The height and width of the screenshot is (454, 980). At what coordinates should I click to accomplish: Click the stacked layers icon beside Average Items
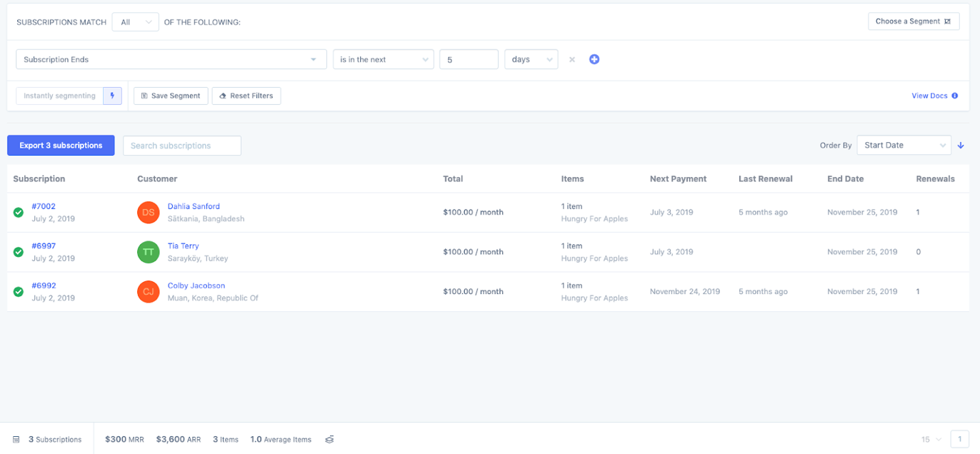click(329, 439)
